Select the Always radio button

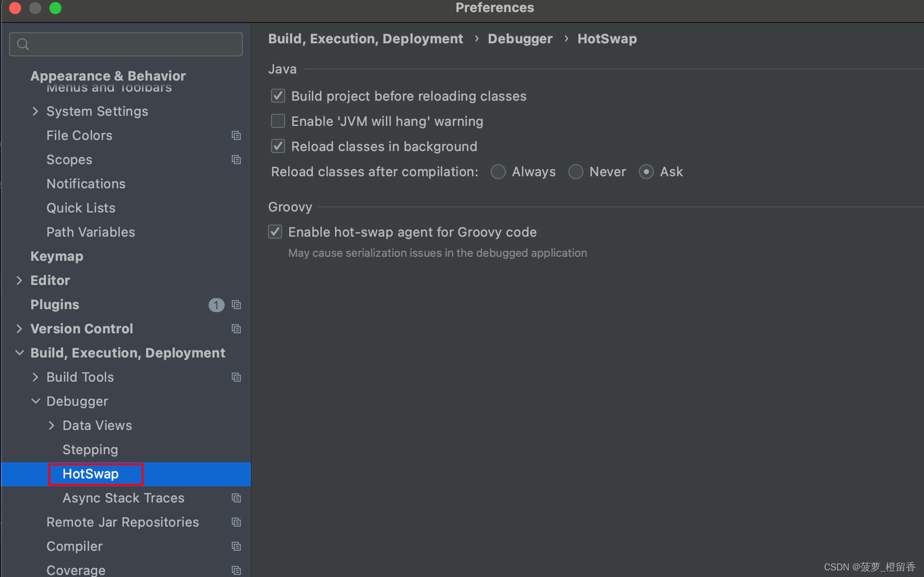498,172
